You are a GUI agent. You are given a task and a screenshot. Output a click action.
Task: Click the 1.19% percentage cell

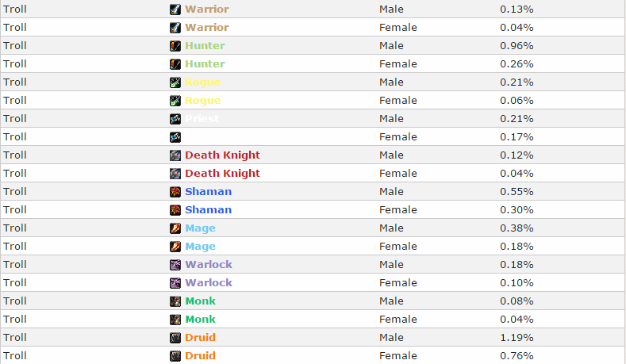click(517, 338)
